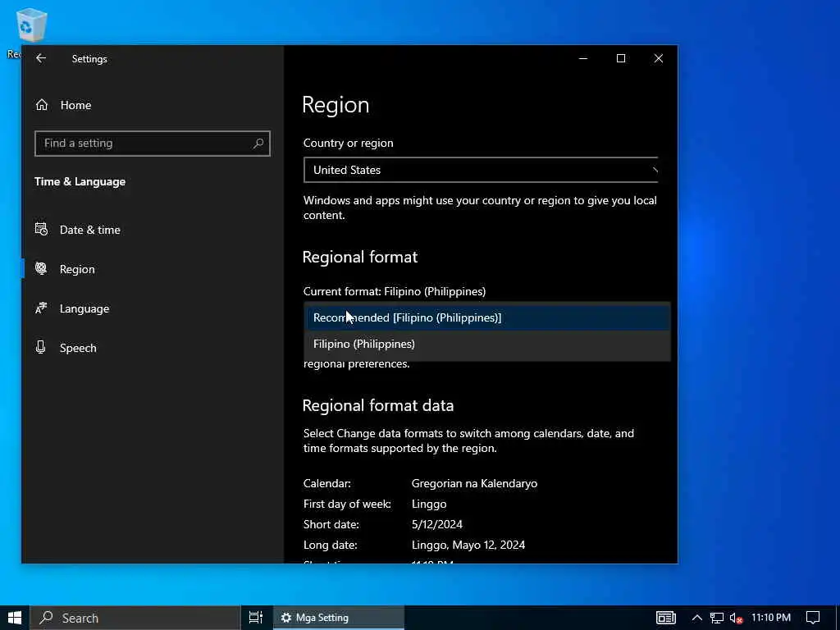Maximize the Settings window
840x630 pixels.
pyautogui.click(x=621, y=58)
